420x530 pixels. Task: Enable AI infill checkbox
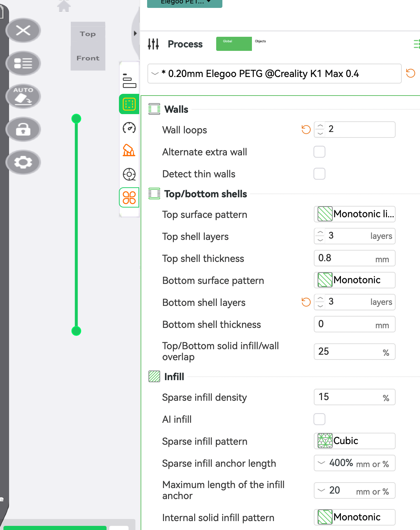[x=319, y=419]
